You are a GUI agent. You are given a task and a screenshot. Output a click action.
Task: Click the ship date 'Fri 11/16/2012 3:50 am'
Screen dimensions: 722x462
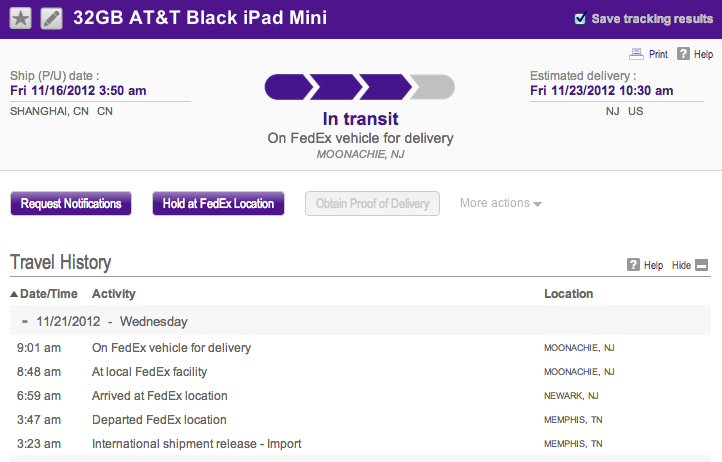pos(78,90)
